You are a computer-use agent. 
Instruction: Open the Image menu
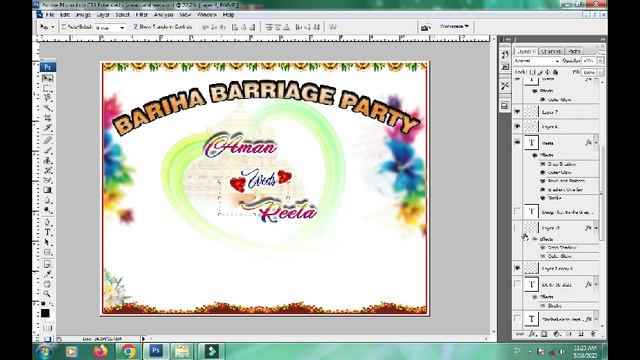coord(83,15)
